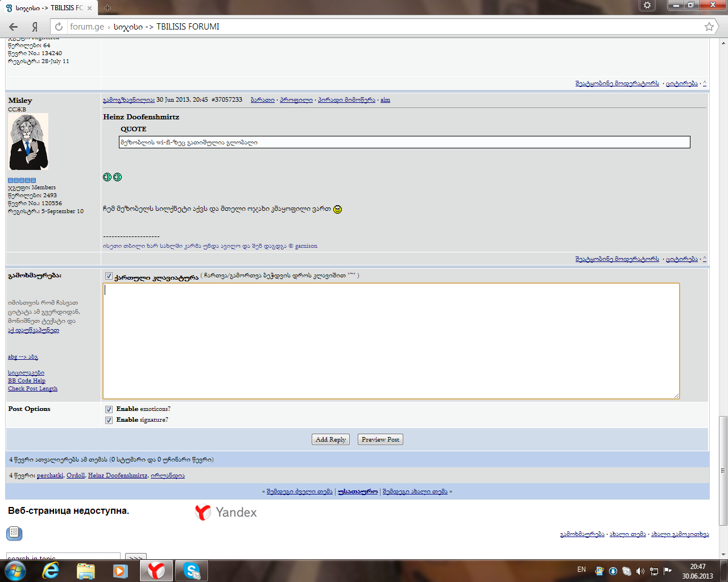The height and width of the screenshot is (582, 728).
Task: Click the Preview Post button
Action: click(x=380, y=439)
